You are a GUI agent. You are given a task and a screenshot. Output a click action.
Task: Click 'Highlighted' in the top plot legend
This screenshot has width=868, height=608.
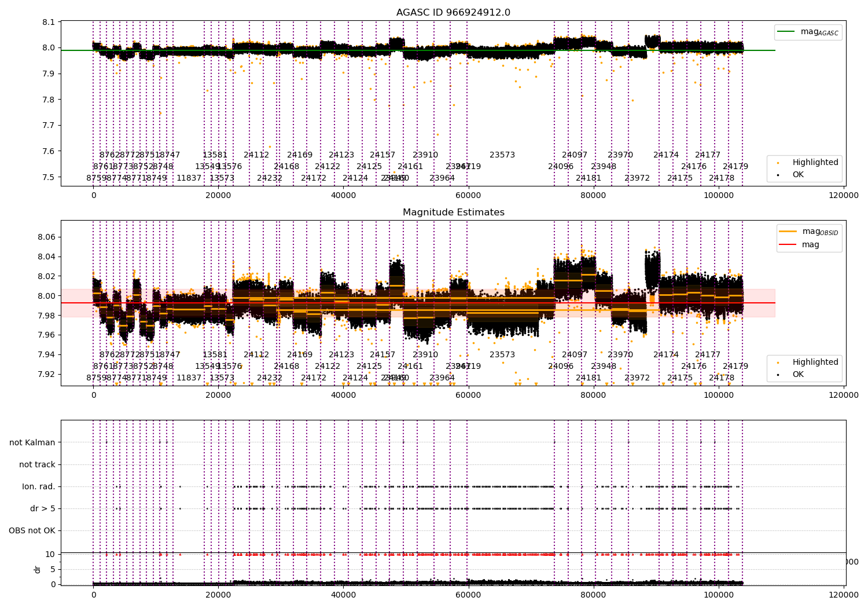tap(808, 163)
